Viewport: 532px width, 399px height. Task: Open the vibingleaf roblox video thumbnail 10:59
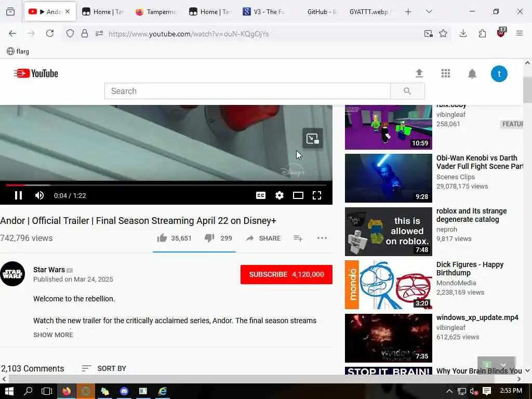(389, 127)
